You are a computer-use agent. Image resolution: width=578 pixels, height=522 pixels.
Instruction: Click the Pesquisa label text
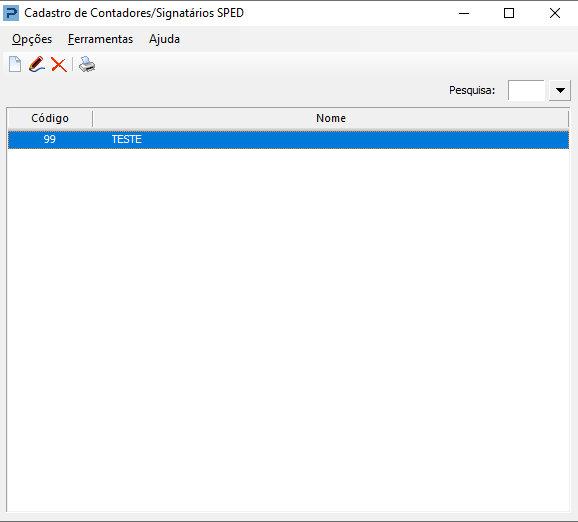472,90
